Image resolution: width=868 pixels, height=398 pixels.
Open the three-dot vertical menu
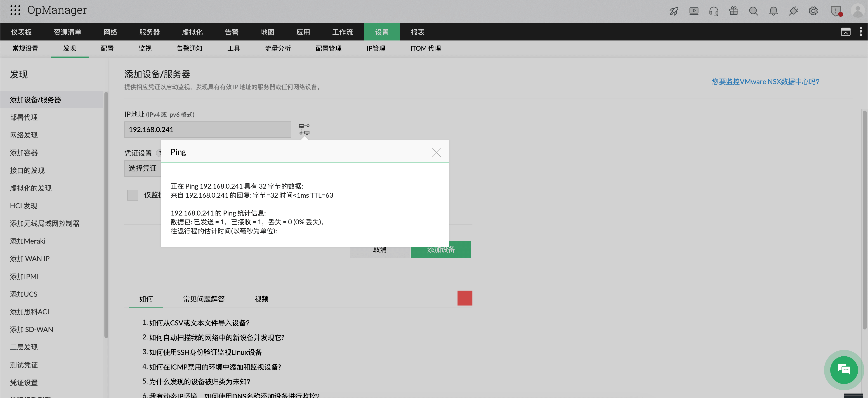tap(861, 32)
